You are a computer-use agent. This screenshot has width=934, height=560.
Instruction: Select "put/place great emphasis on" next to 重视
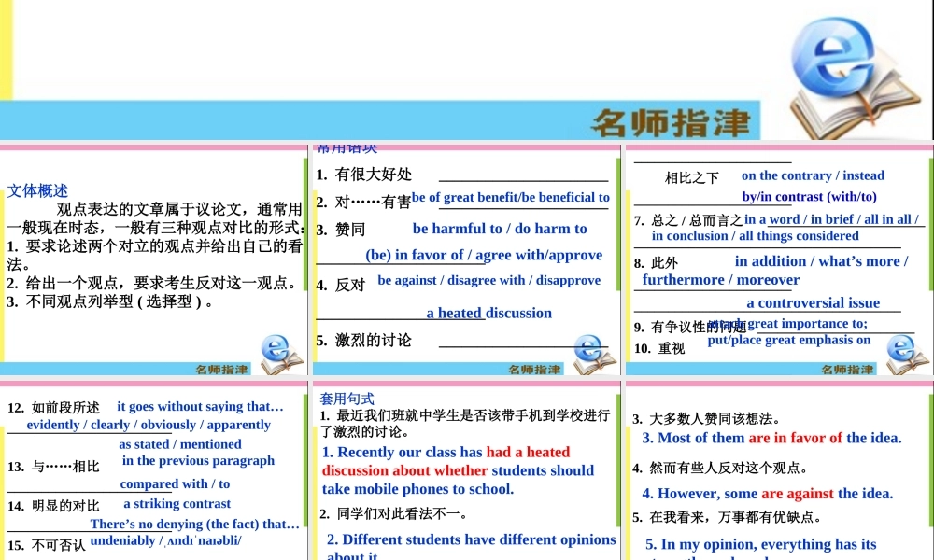[789, 340]
